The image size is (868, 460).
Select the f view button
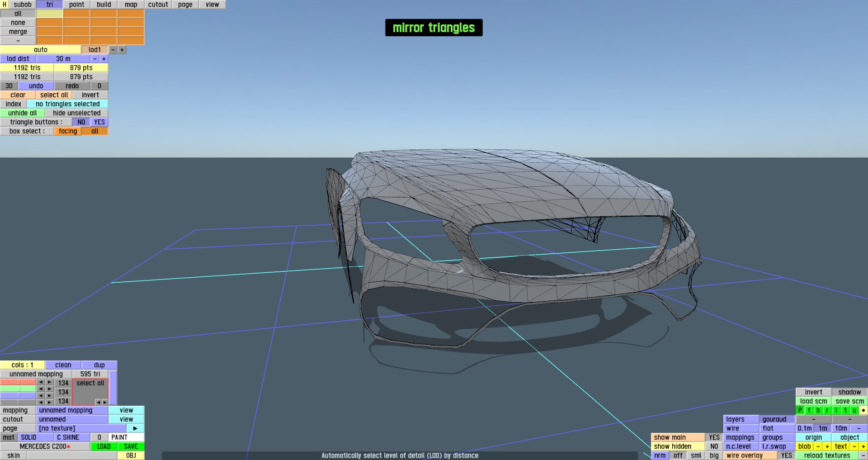coord(809,410)
